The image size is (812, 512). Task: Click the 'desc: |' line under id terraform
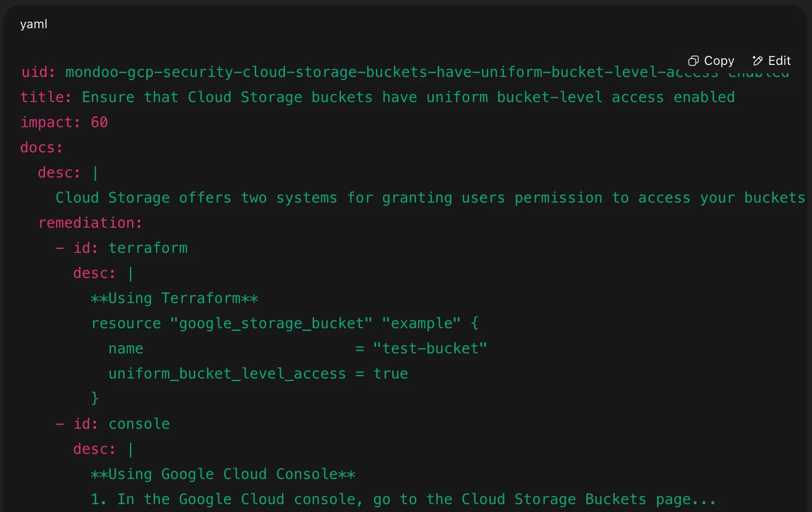pyautogui.click(x=103, y=273)
